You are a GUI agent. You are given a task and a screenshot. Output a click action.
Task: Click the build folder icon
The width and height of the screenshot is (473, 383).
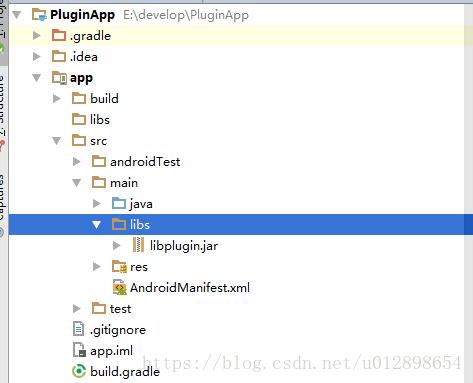point(79,98)
